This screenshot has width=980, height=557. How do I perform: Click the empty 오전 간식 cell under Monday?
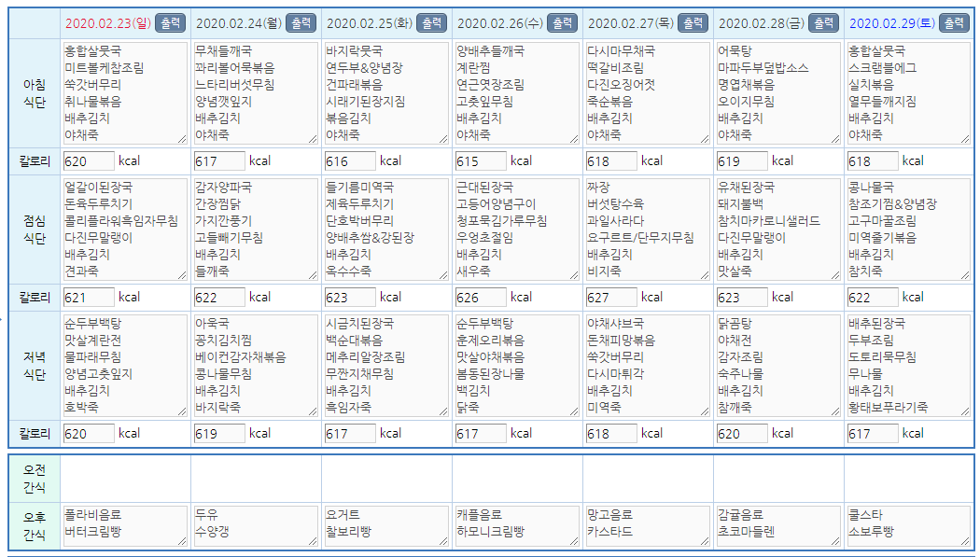click(256, 479)
